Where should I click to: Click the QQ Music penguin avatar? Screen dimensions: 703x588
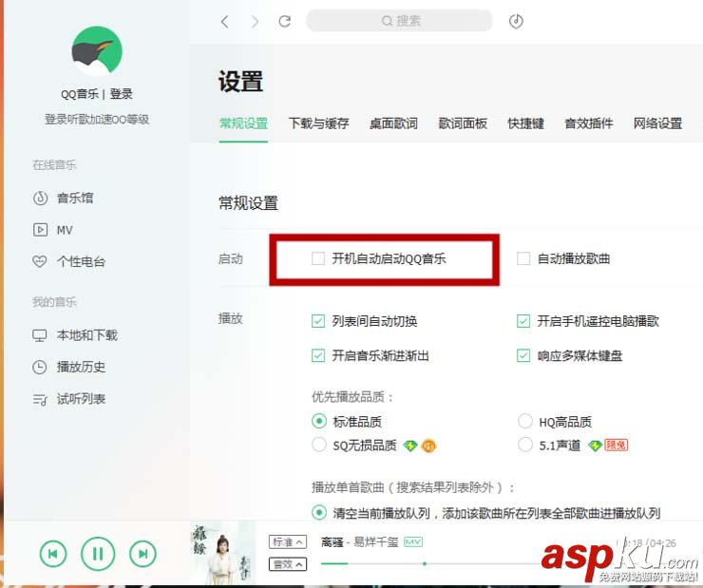click(97, 51)
